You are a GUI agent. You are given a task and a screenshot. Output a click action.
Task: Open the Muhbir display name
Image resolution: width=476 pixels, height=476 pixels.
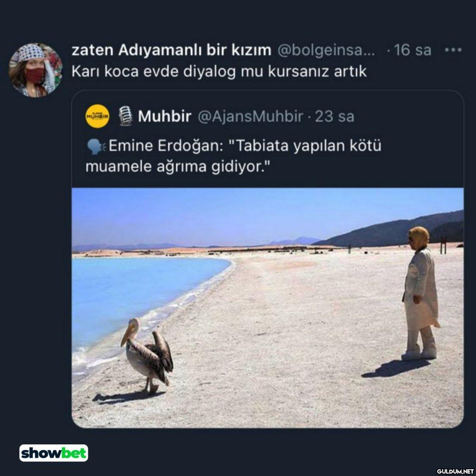[x=165, y=117]
